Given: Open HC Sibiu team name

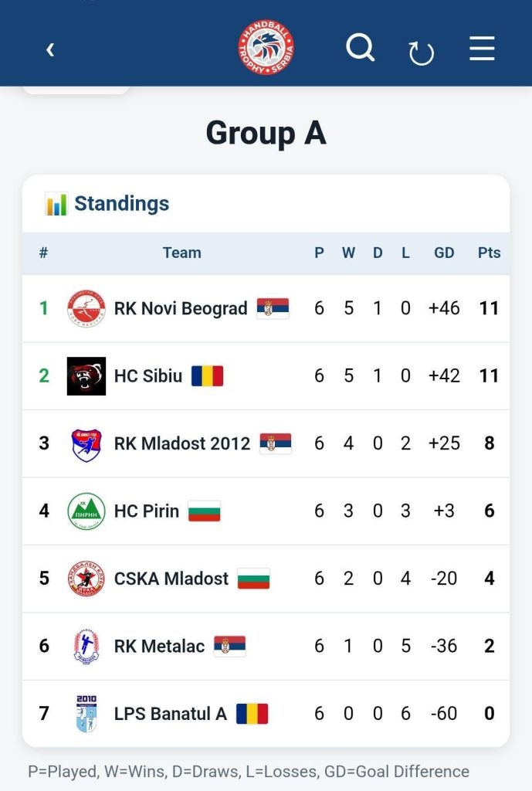Looking at the screenshot, I should [147, 376].
